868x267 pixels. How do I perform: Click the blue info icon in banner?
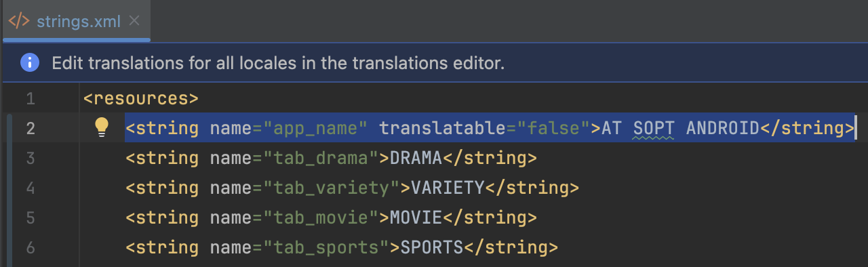coord(29,63)
